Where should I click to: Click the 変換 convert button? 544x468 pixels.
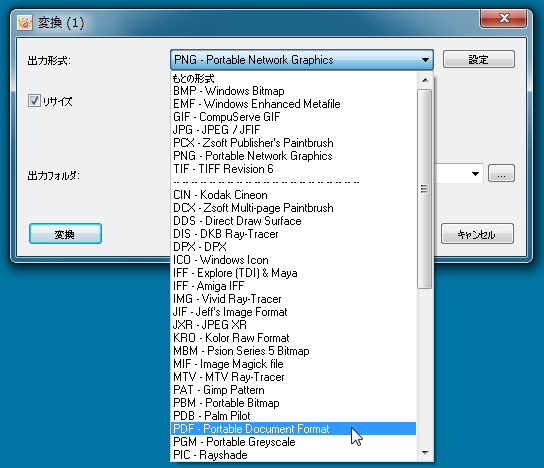pos(65,234)
